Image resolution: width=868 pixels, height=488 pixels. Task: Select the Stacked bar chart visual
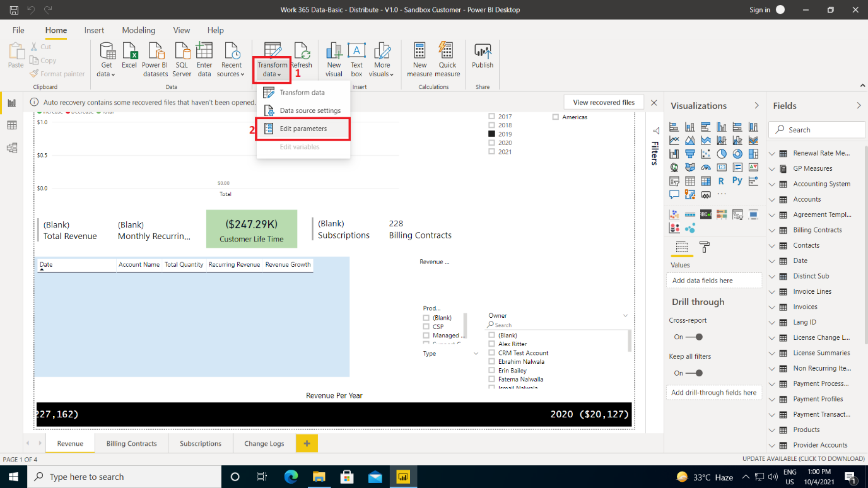tap(674, 127)
